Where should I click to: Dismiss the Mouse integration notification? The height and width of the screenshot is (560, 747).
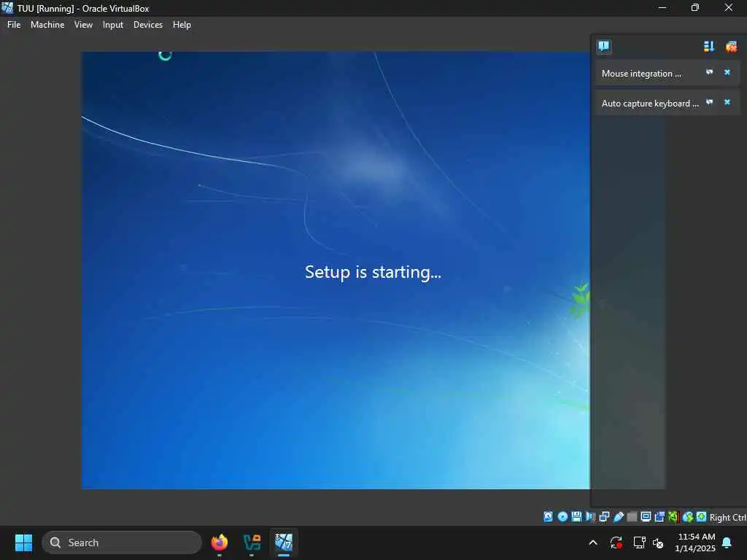pyautogui.click(x=727, y=72)
